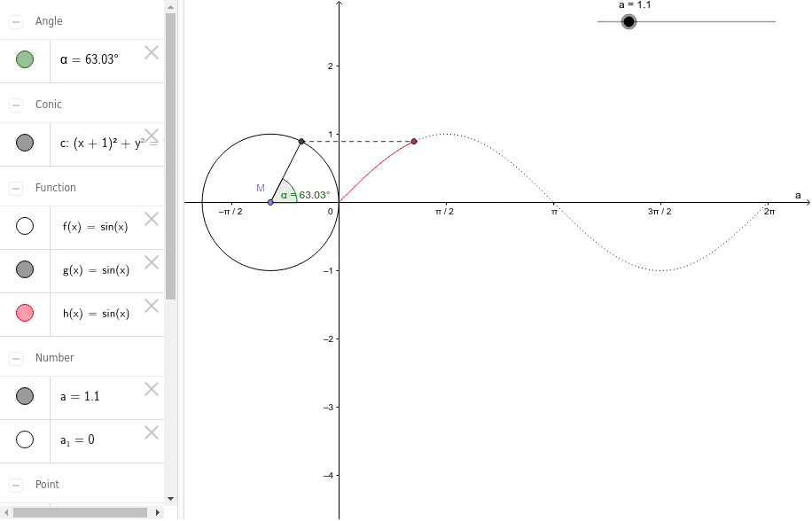
Task: Delete the angle α using its X icon
Action: (x=151, y=52)
